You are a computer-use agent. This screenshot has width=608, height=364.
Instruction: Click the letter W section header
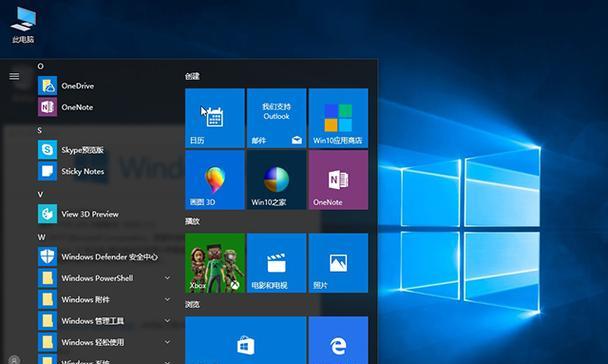(x=41, y=237)
